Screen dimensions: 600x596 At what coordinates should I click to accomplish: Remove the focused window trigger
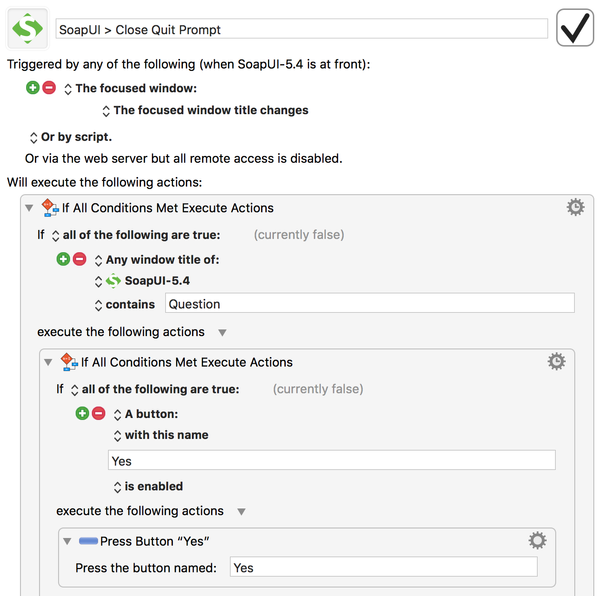pos(49,88)
